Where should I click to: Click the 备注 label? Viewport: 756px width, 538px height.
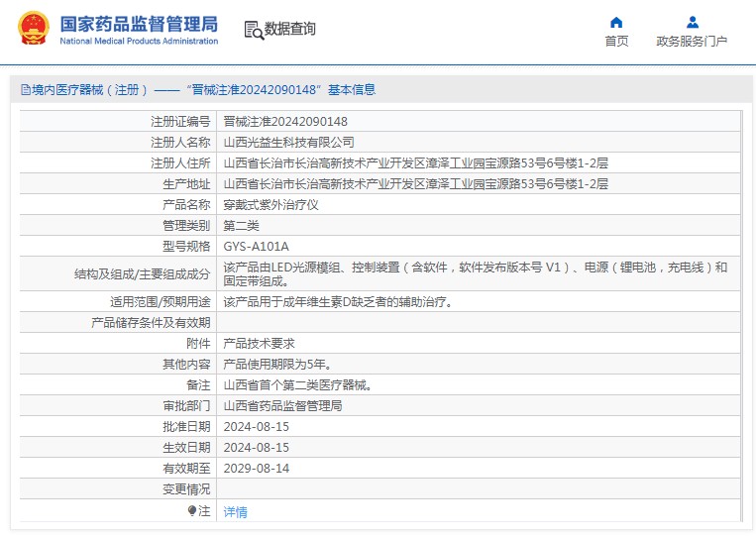click(x=198, y=384)
